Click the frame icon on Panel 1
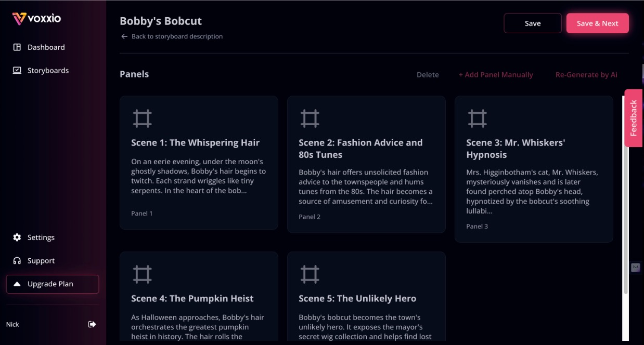 click(x=143, y=118)
